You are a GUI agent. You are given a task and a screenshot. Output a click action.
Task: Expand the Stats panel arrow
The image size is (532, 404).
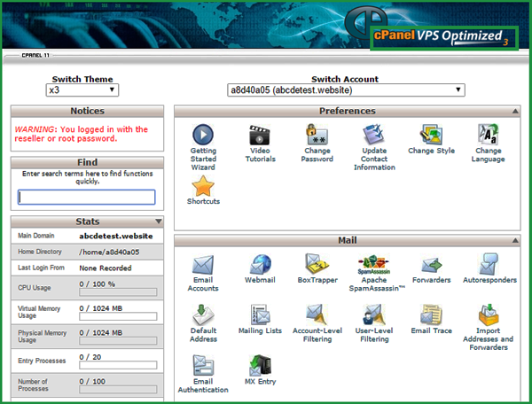(x=159, y=221)
